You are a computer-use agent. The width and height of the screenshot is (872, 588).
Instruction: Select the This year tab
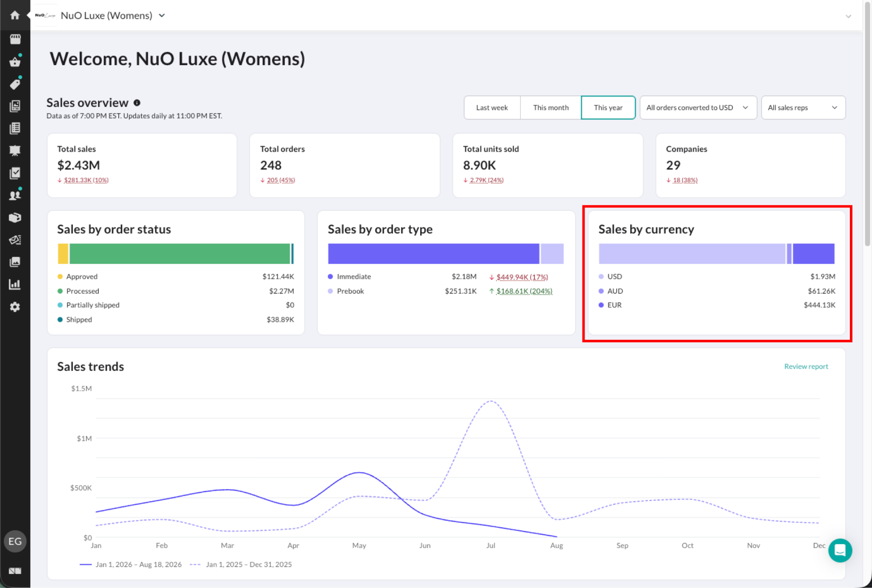pyautogui.click(x=608, y=108)
